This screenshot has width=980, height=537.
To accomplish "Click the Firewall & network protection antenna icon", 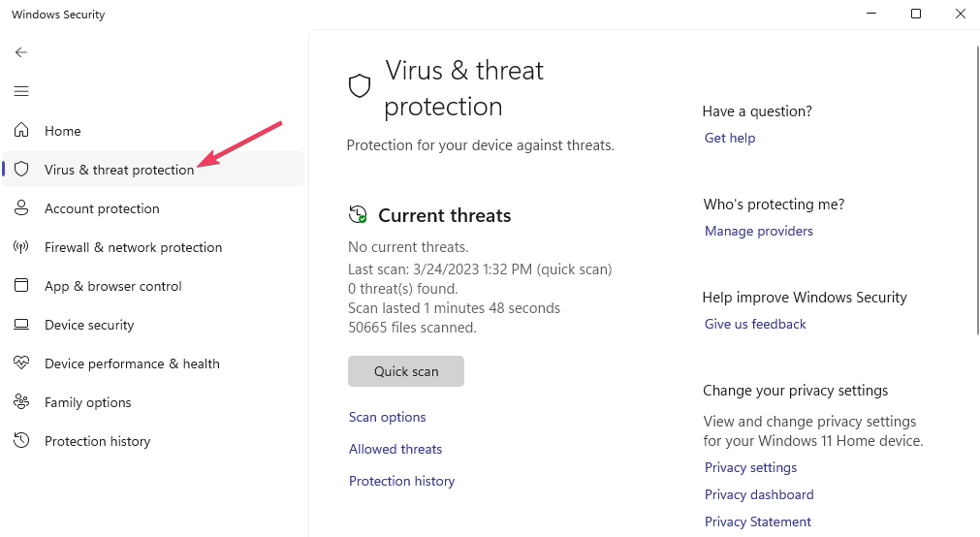I will [21, 247].
